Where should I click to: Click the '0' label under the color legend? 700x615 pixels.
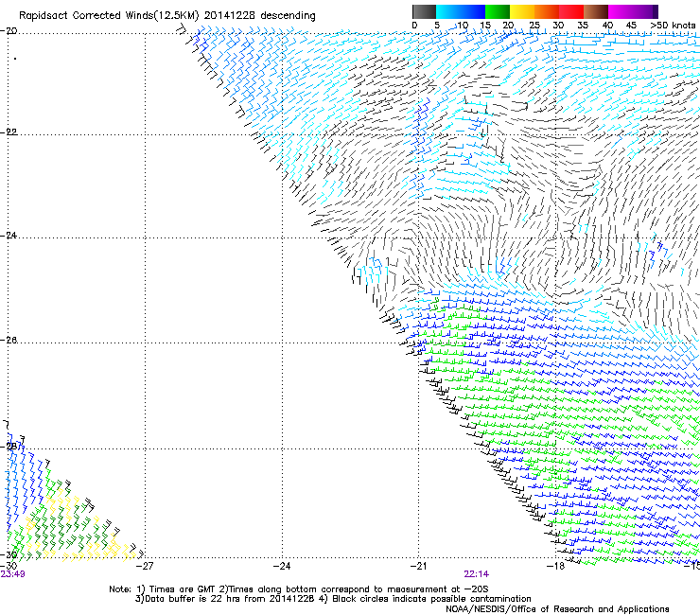pos(414,26)
